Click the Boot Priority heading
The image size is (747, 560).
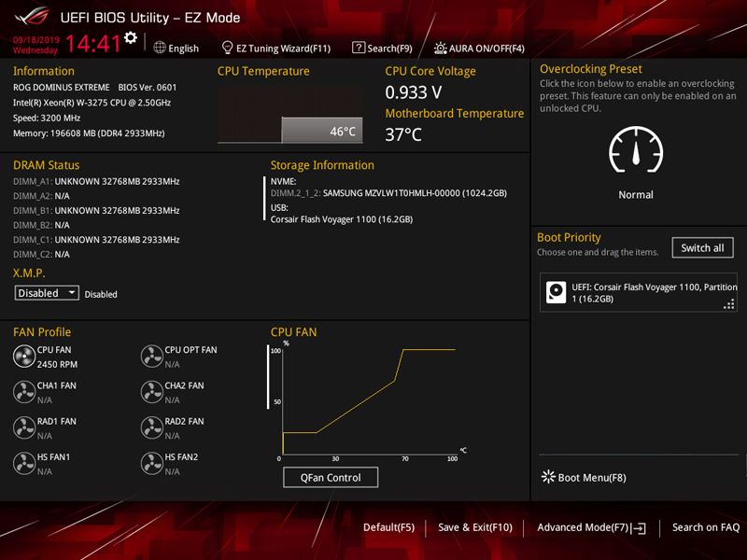point(569,237)
